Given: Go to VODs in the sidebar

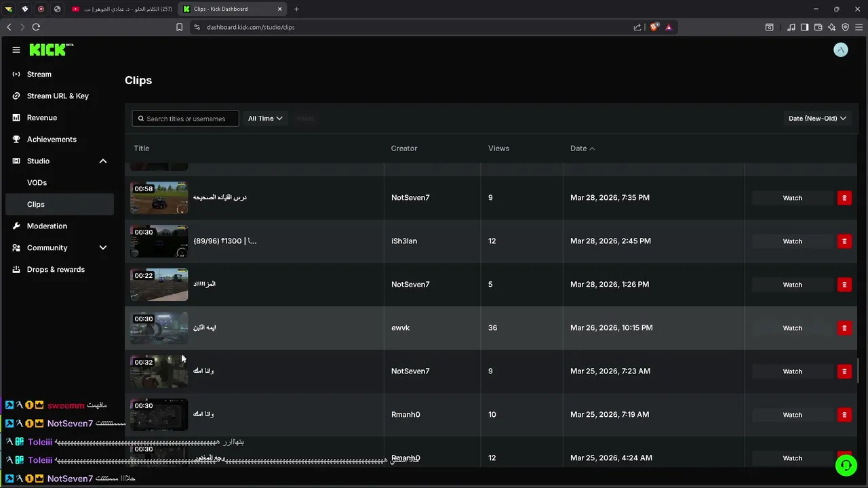Looking at the screenshot, I should click(x=37, y=183).
